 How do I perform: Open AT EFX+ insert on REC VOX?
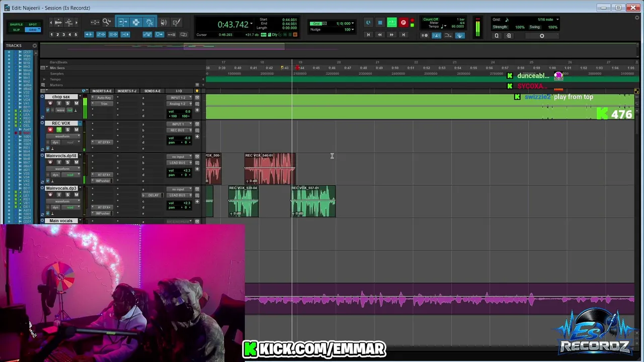(x=104, y=142)
